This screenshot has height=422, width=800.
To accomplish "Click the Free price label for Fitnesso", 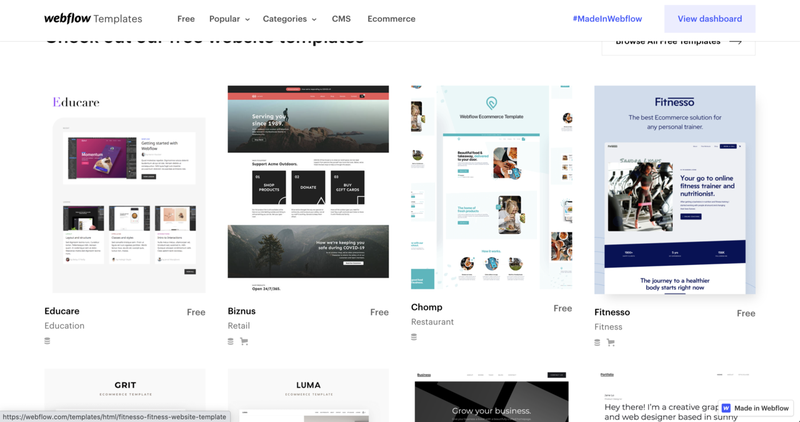I will (746, 313).
